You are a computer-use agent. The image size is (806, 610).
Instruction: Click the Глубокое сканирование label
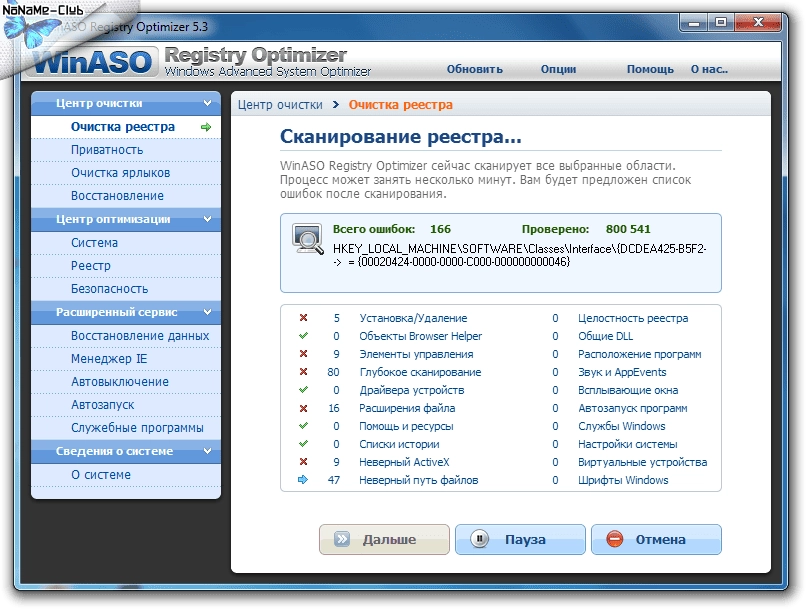tap(420, 372)
